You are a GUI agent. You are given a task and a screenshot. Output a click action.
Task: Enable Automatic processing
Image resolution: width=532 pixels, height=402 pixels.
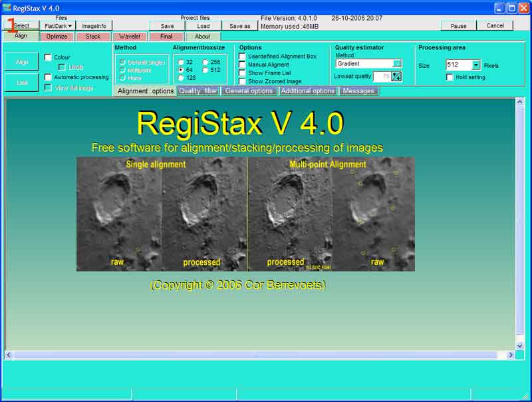(x=48, y=77)
